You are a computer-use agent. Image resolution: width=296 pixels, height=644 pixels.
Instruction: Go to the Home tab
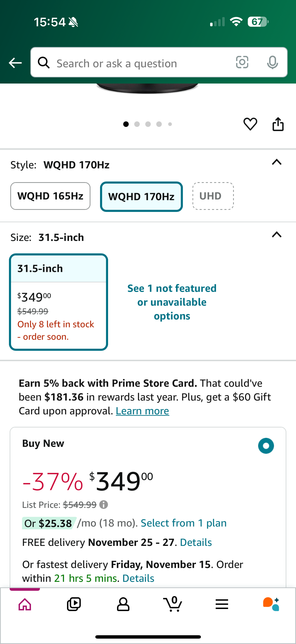[x=25, y=604]
